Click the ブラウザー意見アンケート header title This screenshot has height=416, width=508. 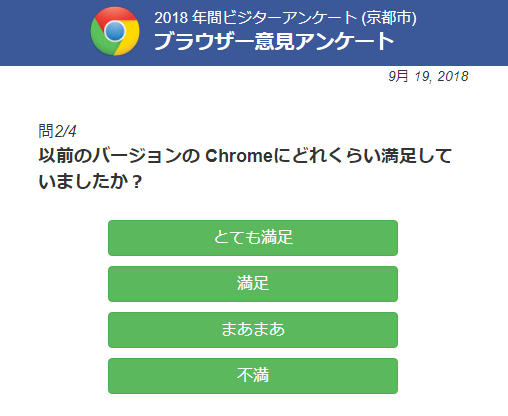click(274, 42)
